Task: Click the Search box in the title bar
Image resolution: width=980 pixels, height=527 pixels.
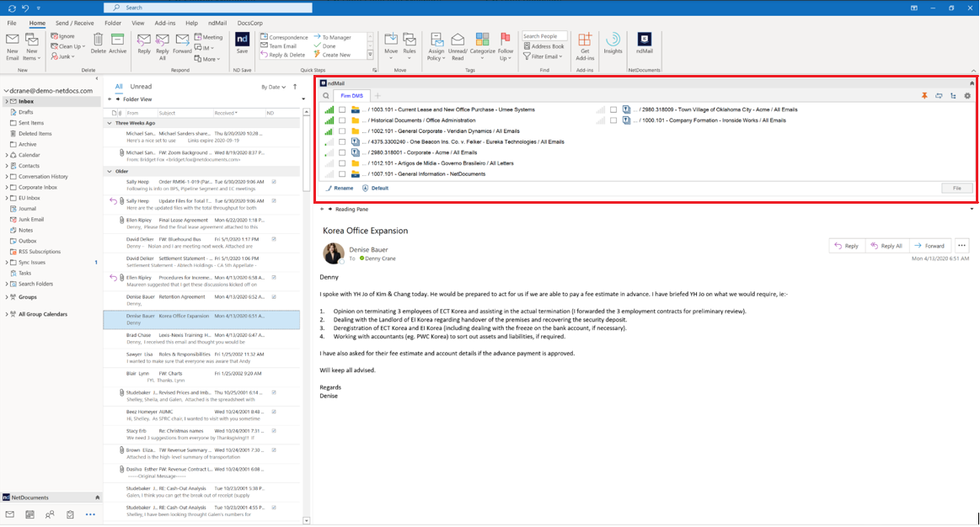Action: pyautogui.click(x=208, y=8)
